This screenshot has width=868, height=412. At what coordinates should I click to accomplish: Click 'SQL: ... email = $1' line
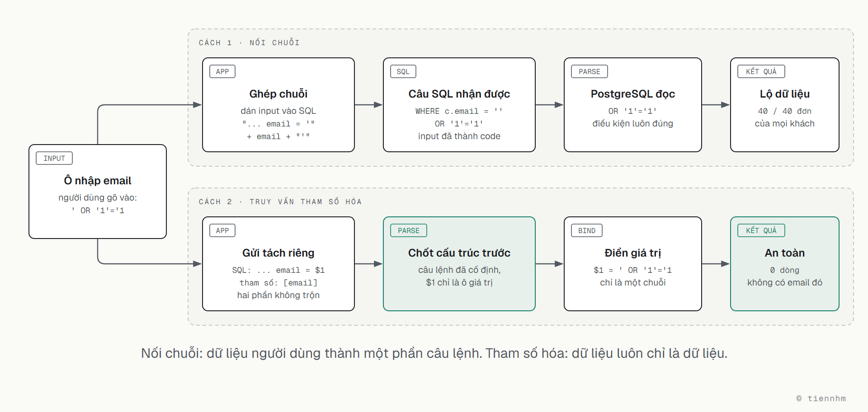point(278,270)
